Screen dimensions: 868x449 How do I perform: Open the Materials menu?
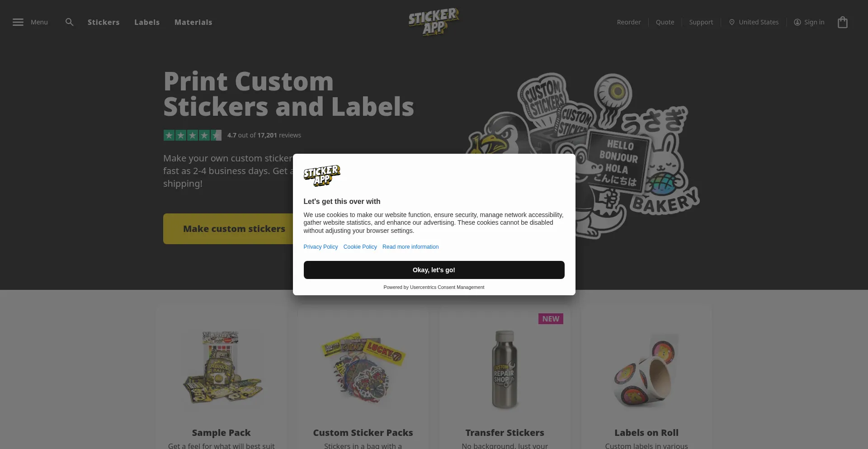193,22
